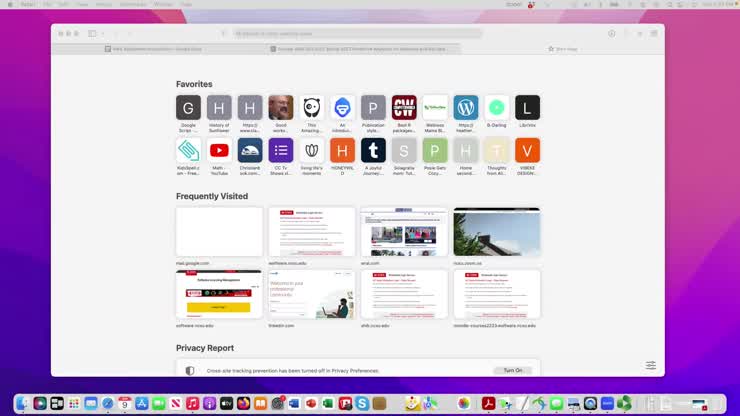This screenshot has width=740, height=416.
Task: Open the Thoughts from Alice favorite
Action: pyautogui.click(x=496, y=150)
